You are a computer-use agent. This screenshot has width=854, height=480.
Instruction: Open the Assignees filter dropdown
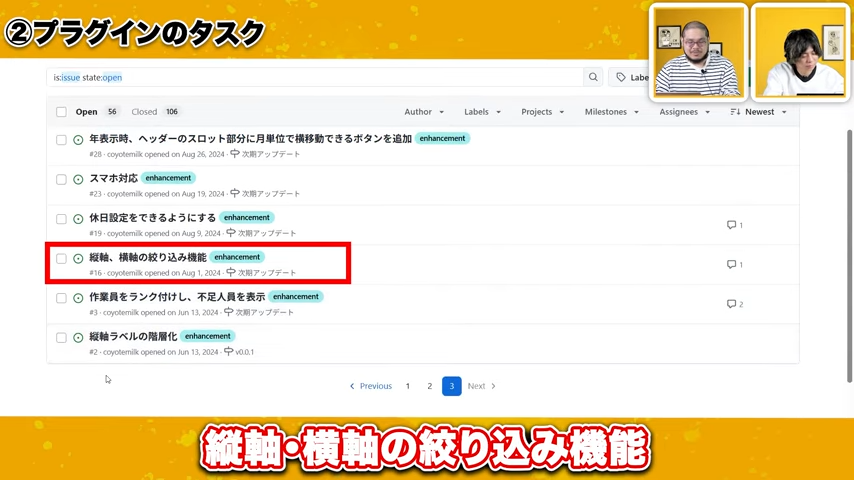[x=685, y=112]
